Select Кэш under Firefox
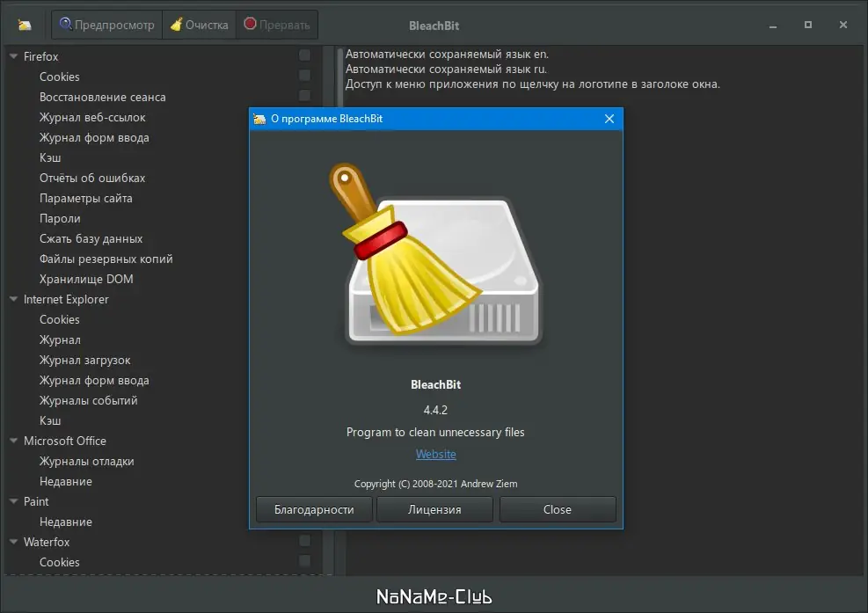 coord(50,157)
